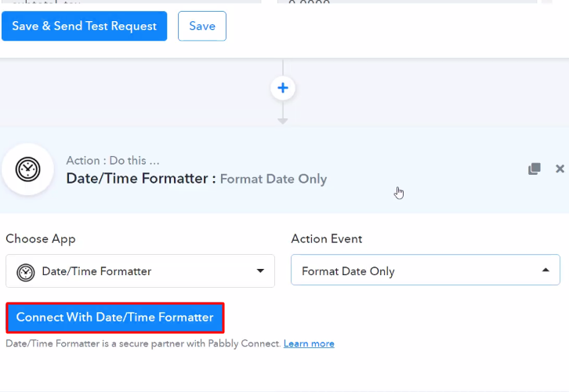Viewport: 569px width, 392px height.
Task: Click the action header title text
Action: click(x=196, y=179)
